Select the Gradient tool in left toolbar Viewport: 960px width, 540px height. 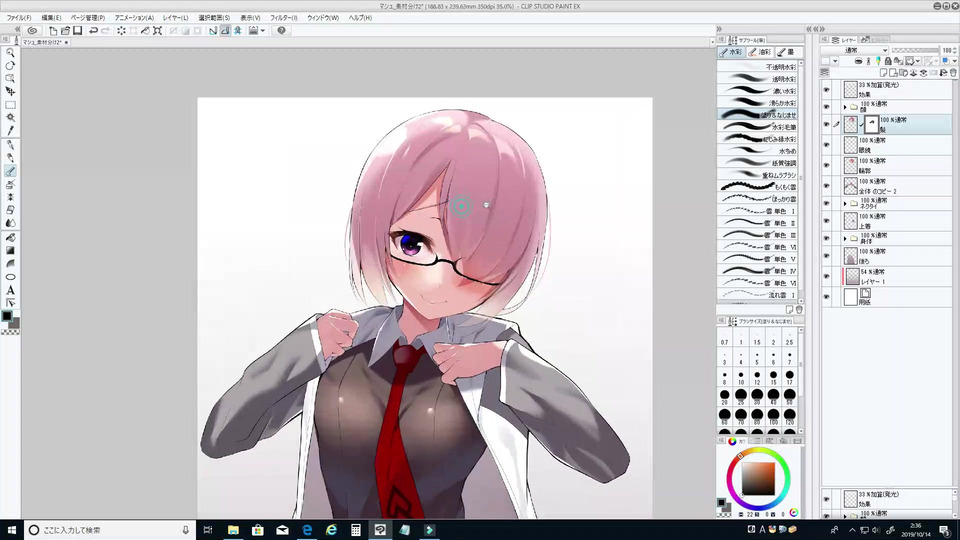click(10, 250)
